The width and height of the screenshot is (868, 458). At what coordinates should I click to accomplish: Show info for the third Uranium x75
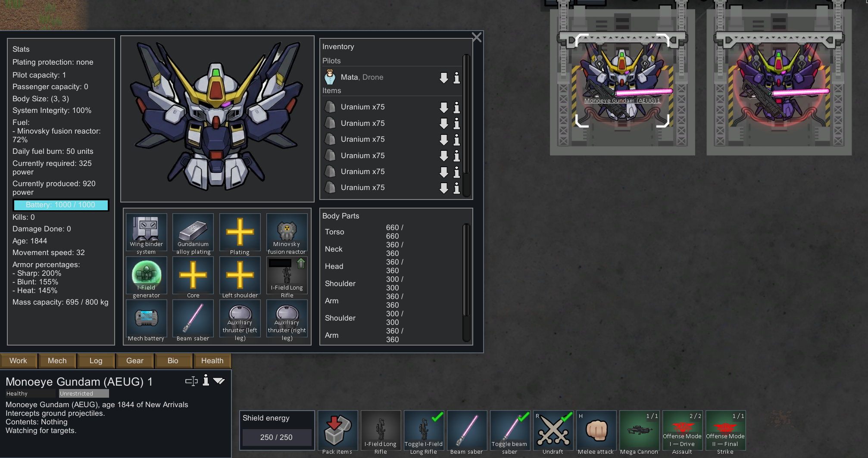pos(457,140)
